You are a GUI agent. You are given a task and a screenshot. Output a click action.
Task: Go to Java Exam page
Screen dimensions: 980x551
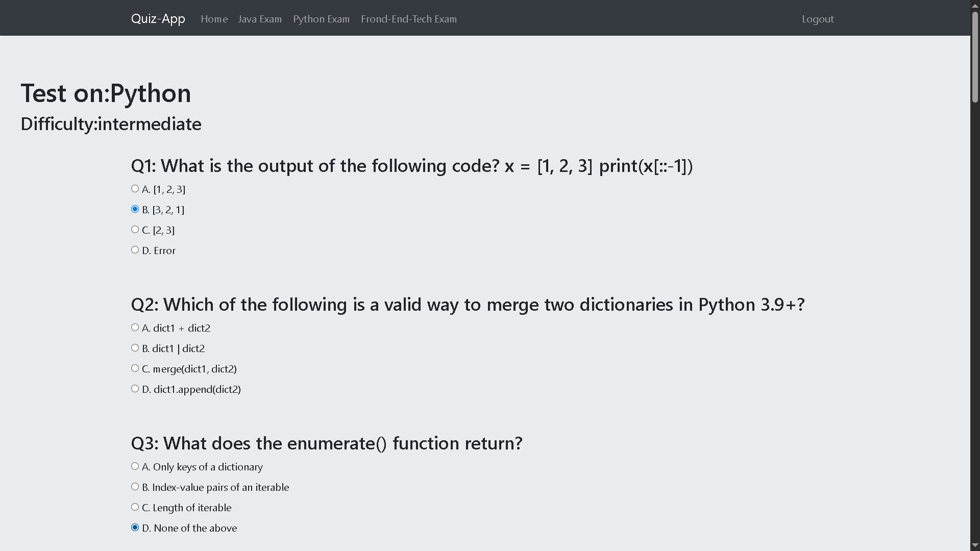click(x=260, y=19)
